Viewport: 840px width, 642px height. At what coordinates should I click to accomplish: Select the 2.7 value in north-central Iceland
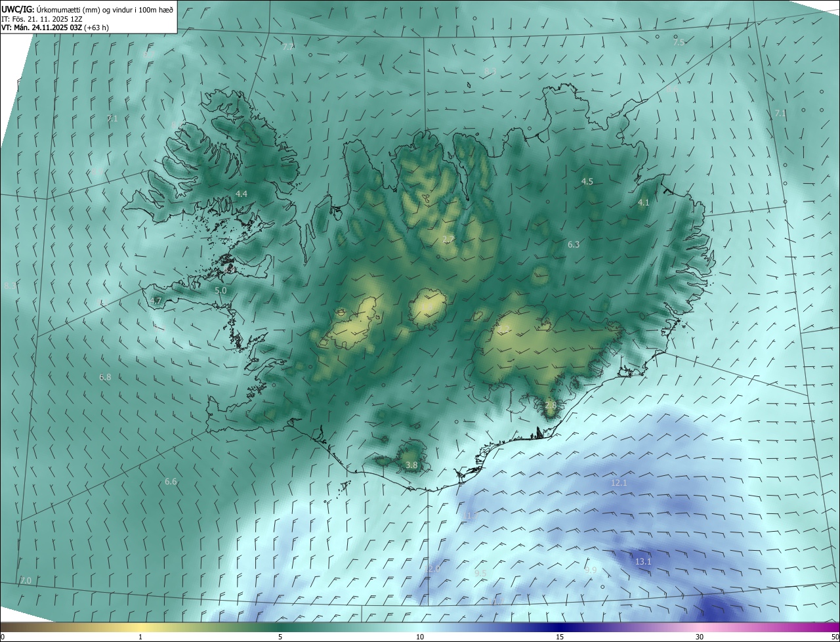coord(448,239)
